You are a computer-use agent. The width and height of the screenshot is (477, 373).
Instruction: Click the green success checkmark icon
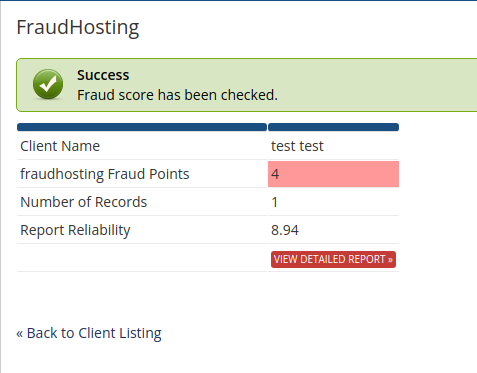48,84
